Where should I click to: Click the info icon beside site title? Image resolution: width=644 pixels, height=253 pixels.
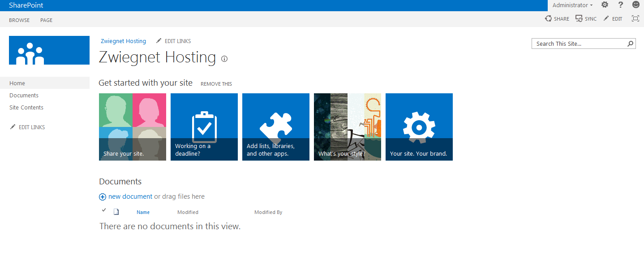coord(224,59)
